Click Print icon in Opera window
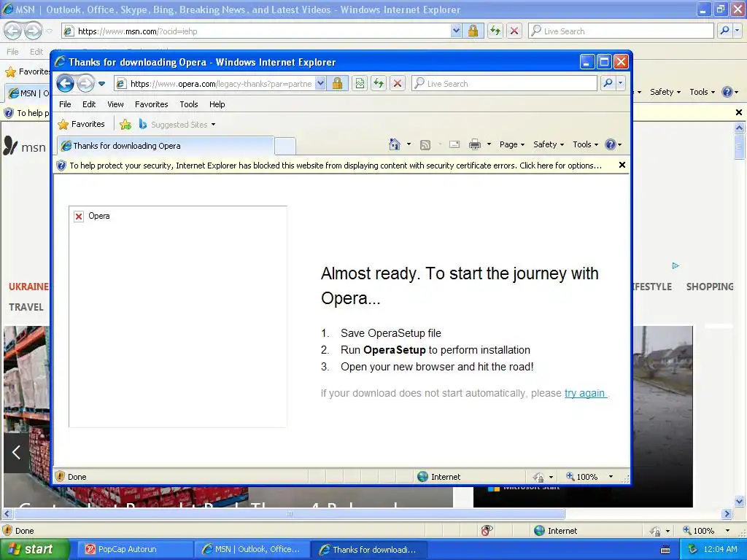Image resolution: width=747 pixels, height=560 pixels. tap(474, 145)
